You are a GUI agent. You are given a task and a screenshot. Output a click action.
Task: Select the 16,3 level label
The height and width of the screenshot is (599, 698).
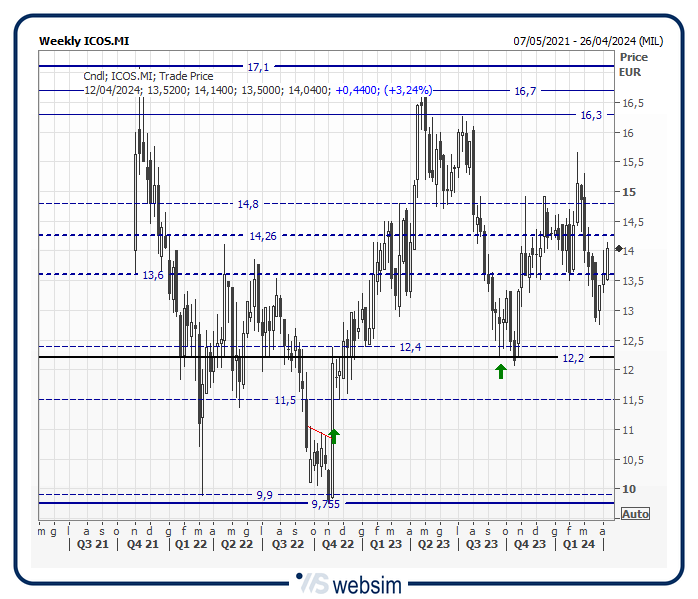click(591, 115)
